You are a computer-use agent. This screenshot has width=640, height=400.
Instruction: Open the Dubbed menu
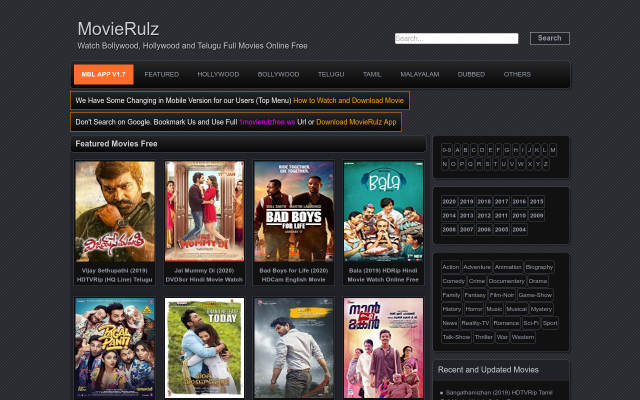point(471,74)
